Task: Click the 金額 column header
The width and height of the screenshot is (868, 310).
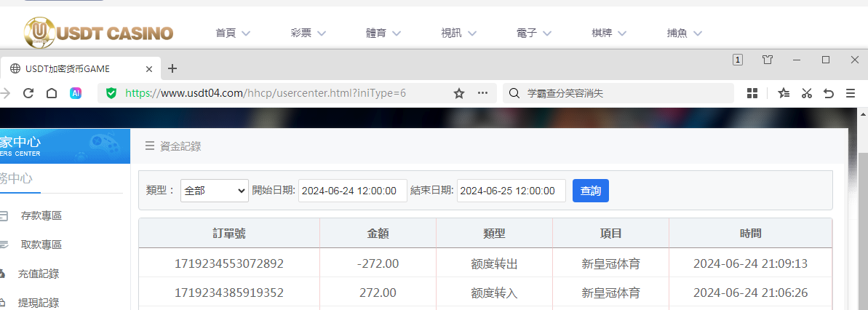Action: (378, 234)
